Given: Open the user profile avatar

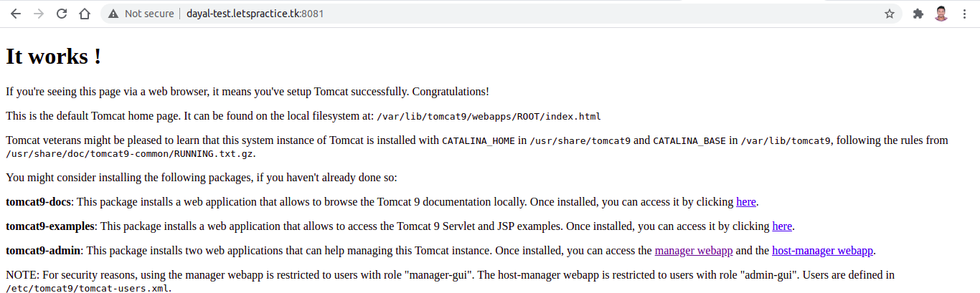Looking at the screenshot, I should (941, 14).
